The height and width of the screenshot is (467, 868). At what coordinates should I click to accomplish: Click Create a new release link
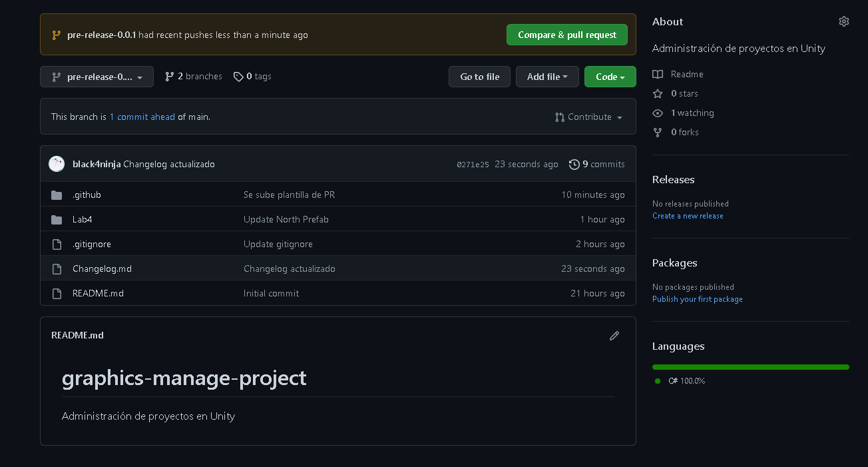(688, 216)
